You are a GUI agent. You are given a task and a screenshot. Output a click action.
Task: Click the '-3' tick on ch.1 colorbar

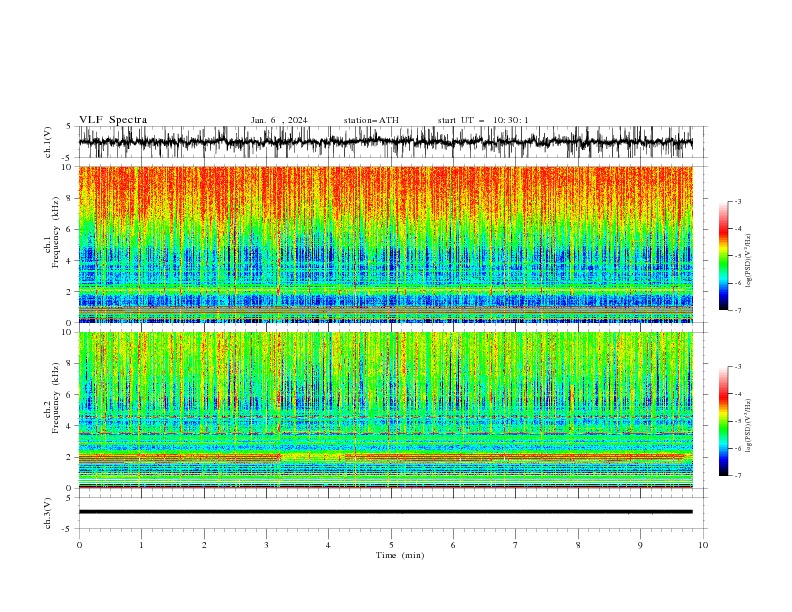click(x=737, y=201)
